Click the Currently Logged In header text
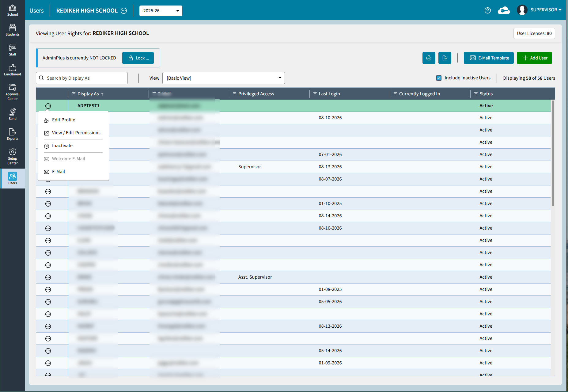This screenshot has height=392, width=568. coord(419,94)
